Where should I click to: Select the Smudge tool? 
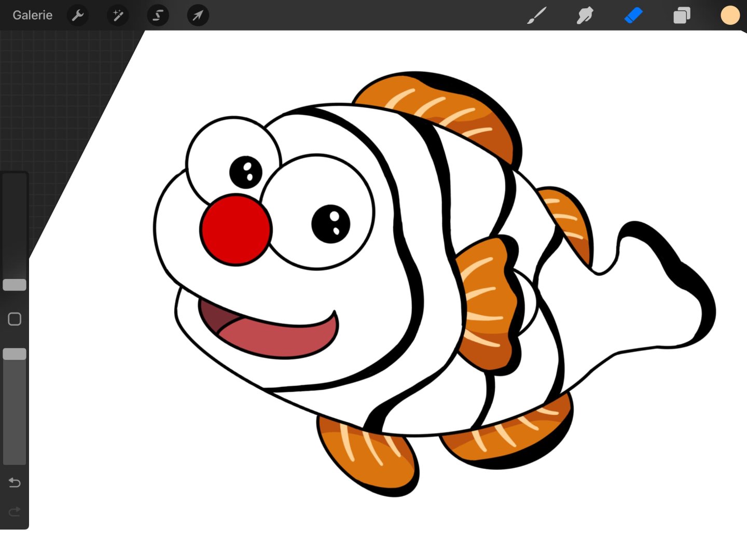point(585,16)
